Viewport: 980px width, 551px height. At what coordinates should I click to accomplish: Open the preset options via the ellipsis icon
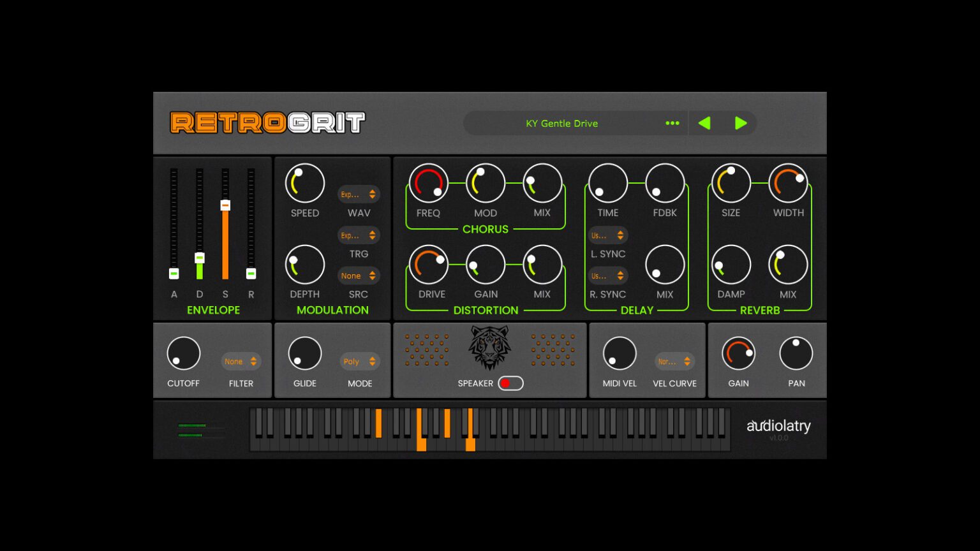pyautogui.click(x=672, y=123)
